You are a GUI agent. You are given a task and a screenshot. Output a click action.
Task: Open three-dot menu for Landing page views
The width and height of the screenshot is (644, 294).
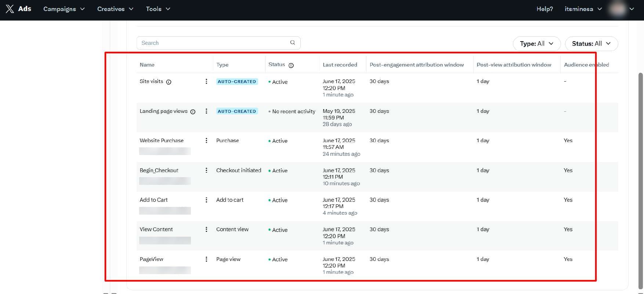[206, 111]
